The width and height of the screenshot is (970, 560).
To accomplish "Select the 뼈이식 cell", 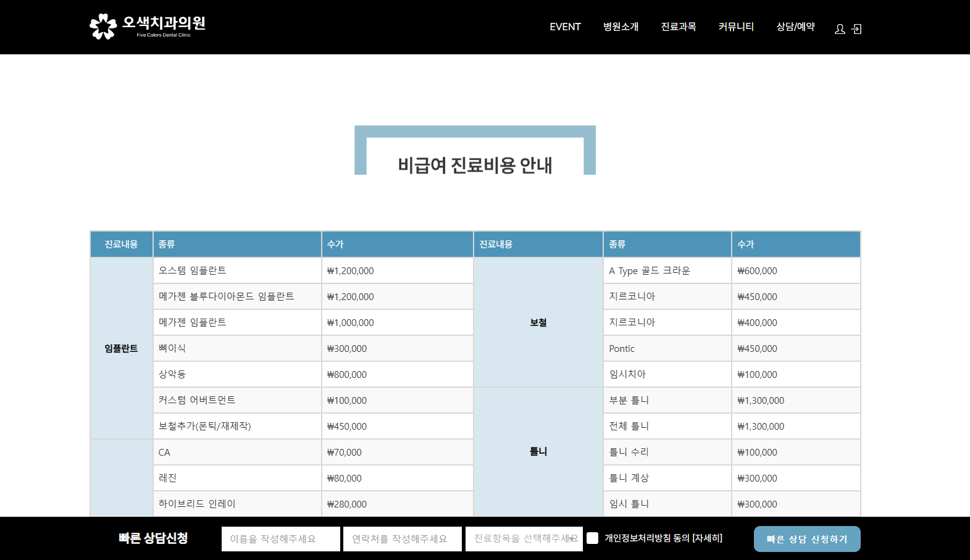I will (237, 348).
